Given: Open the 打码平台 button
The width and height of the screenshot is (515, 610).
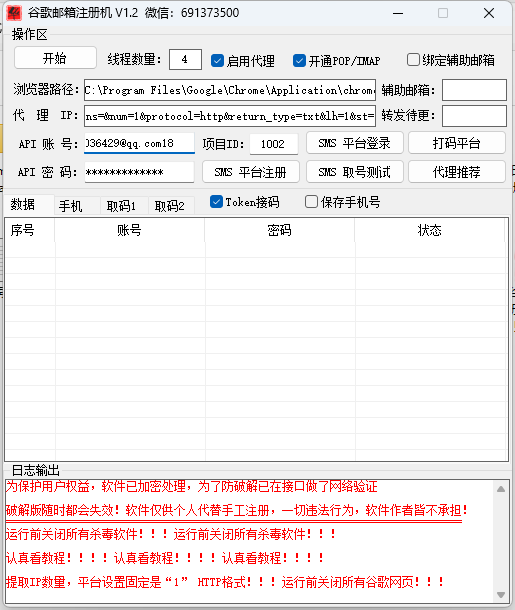Looking at the screenshot, I should tap(457, 143).
